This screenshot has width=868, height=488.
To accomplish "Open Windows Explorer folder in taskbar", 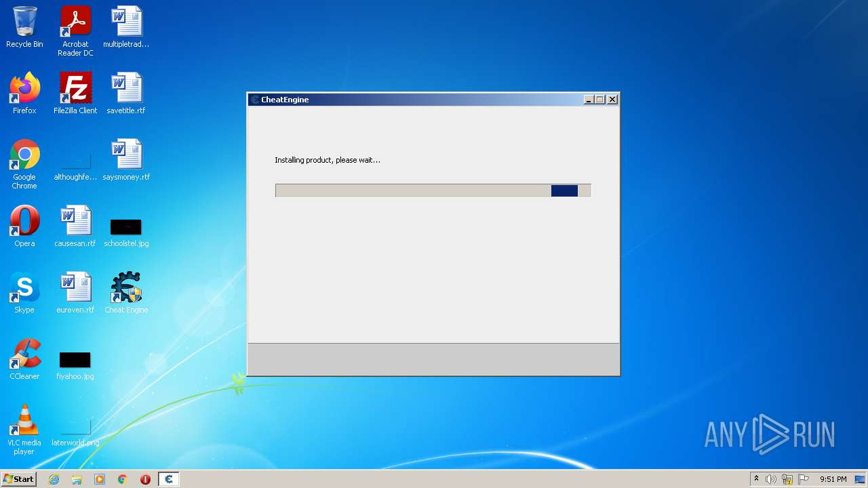I will click(77, 479).
